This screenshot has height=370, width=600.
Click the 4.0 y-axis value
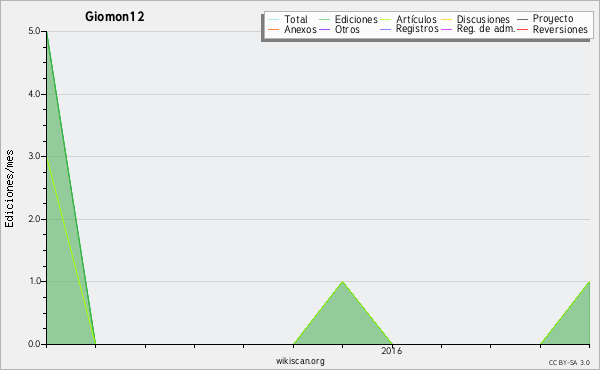tap(34, 94)
